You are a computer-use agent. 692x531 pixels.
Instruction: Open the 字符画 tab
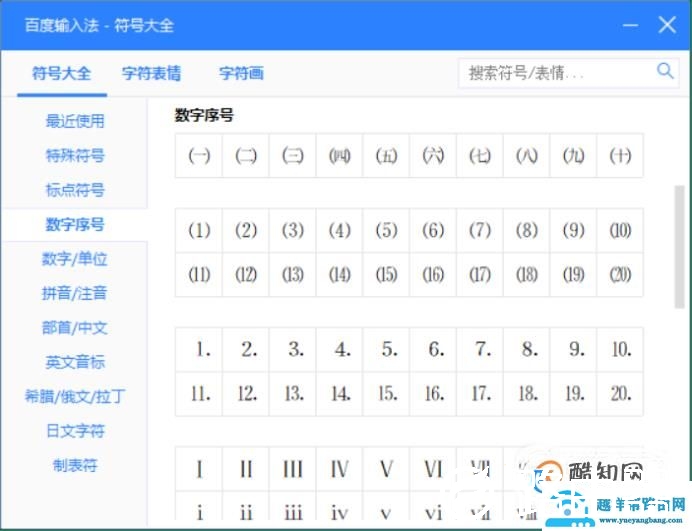coord(241,73)
